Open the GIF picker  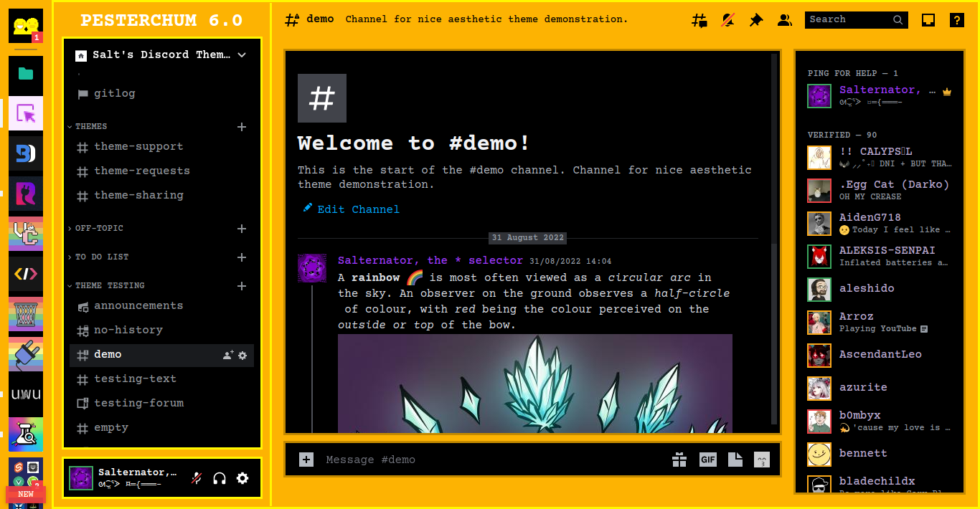[x=708, y=460]
